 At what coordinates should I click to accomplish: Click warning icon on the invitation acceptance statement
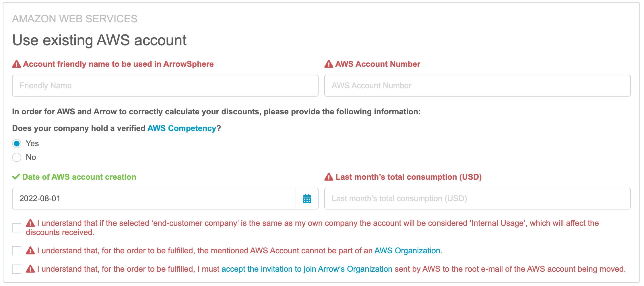[x=30, y=269]
